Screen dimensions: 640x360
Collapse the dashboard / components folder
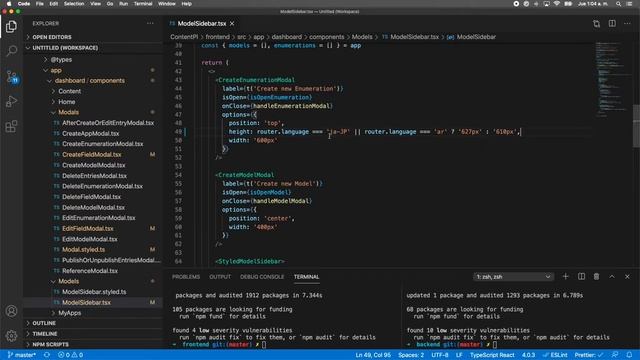[x=90, y=81]
